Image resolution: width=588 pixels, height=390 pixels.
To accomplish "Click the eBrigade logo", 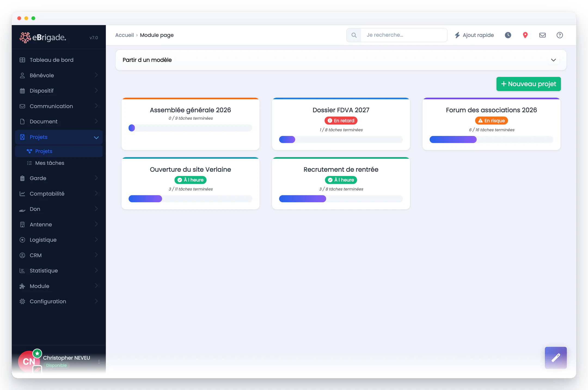I will (43, 37).
